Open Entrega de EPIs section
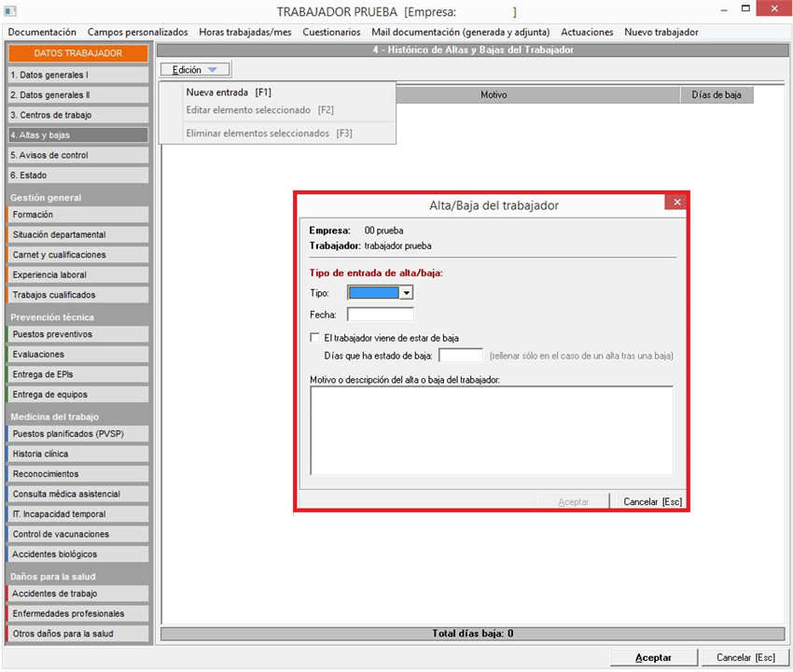 point(77,374)
